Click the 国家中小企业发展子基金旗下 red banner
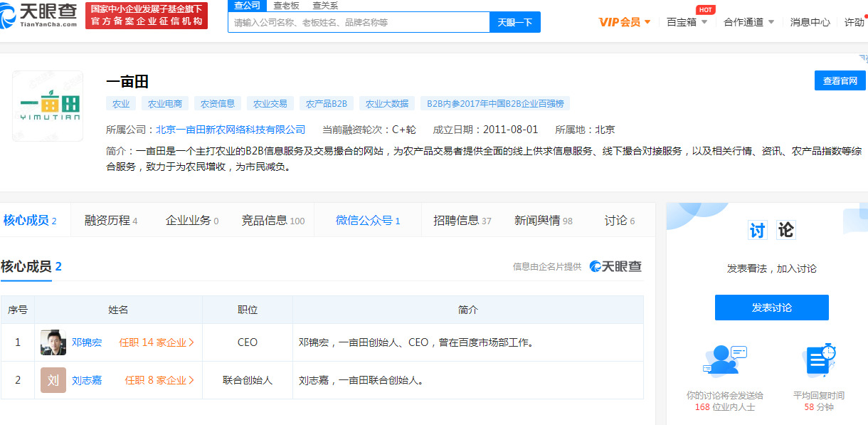Screen dimensions: 868x425 pos(147,16)
